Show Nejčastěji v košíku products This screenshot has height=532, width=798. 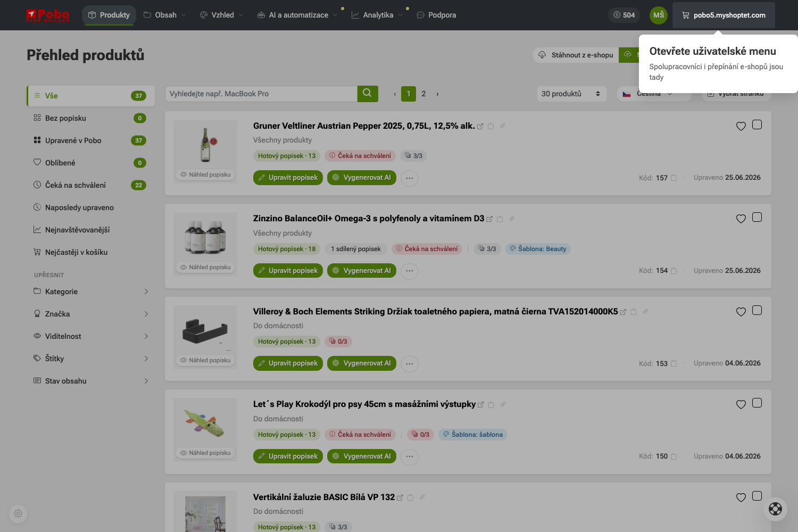tap(90, 252)
